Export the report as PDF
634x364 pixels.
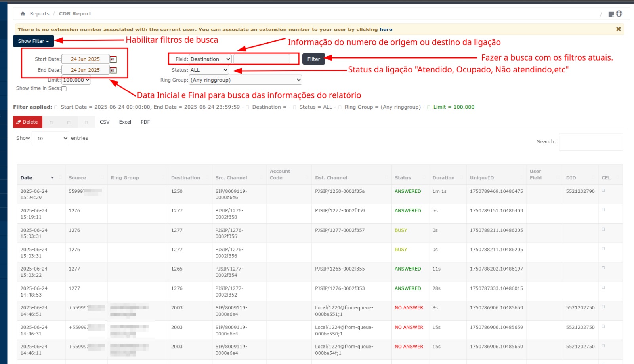pyautogui.click(x=145, y=122)
